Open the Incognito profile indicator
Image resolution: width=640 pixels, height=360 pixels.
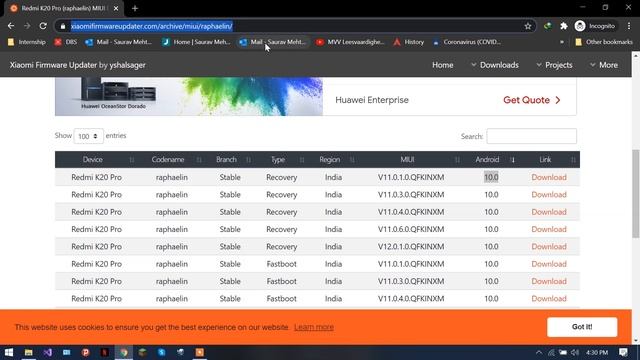pyautogui.click(x=595, y=26)
